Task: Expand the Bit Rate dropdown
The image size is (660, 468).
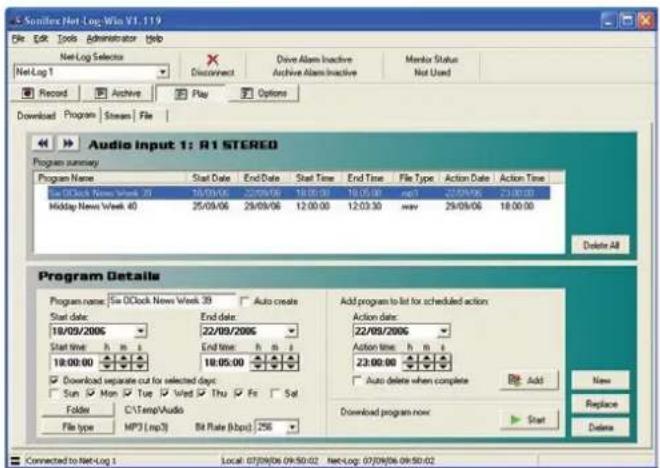Action: click(x=292, y=427)
